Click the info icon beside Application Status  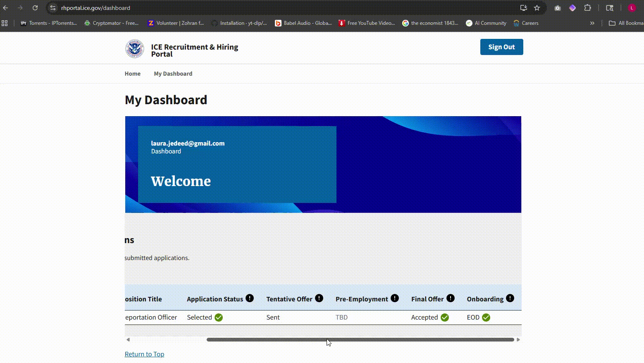(x=250, y=298)
